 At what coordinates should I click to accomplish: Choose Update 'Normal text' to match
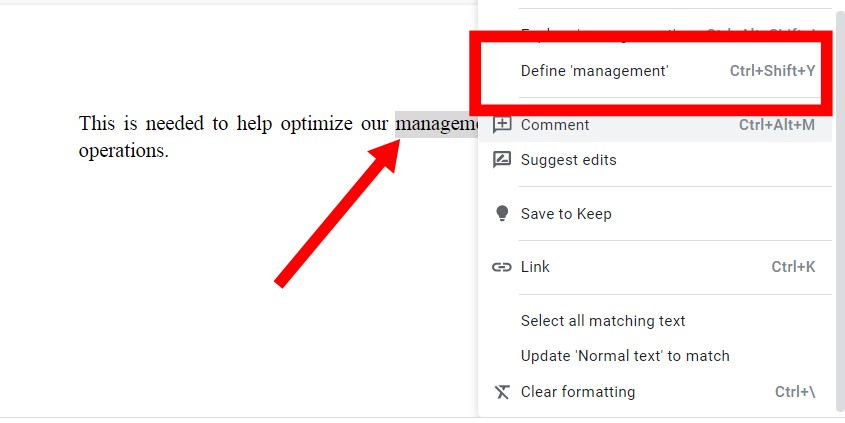point(655,356)
